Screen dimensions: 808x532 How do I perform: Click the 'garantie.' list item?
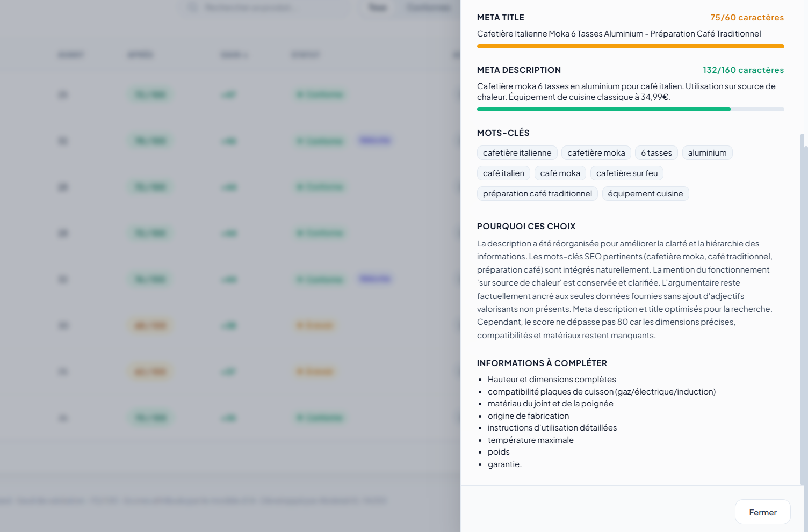click(x=504, y=464)
